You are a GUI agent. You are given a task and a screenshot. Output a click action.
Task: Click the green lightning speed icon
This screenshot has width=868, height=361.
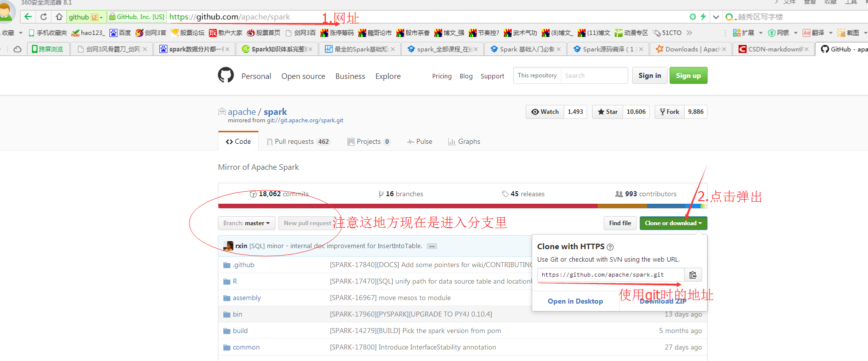[x=703, y=16]
